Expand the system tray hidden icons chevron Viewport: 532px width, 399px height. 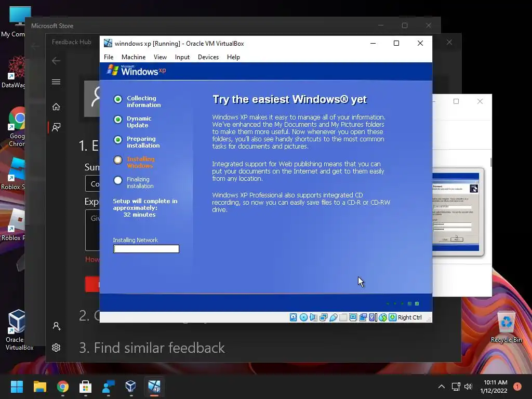point(442,387)
